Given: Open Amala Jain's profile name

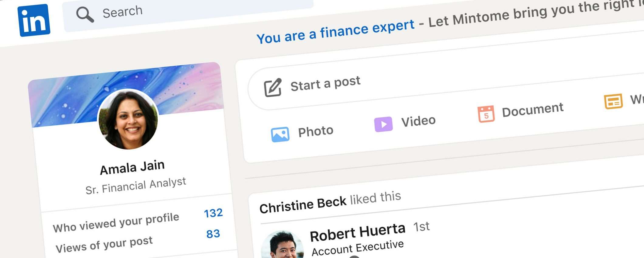Looking at the screenshot, I should pyautogui.click(x=132, y=168).
